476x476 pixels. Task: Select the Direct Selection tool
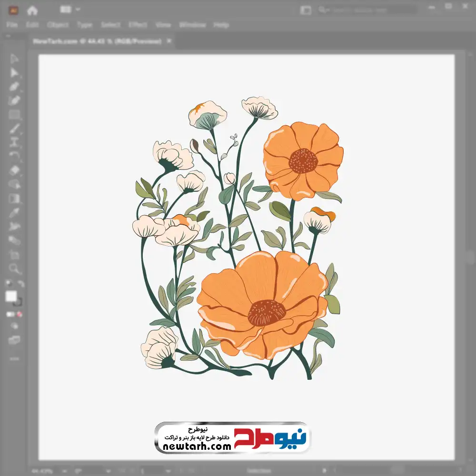click(14, 72)
